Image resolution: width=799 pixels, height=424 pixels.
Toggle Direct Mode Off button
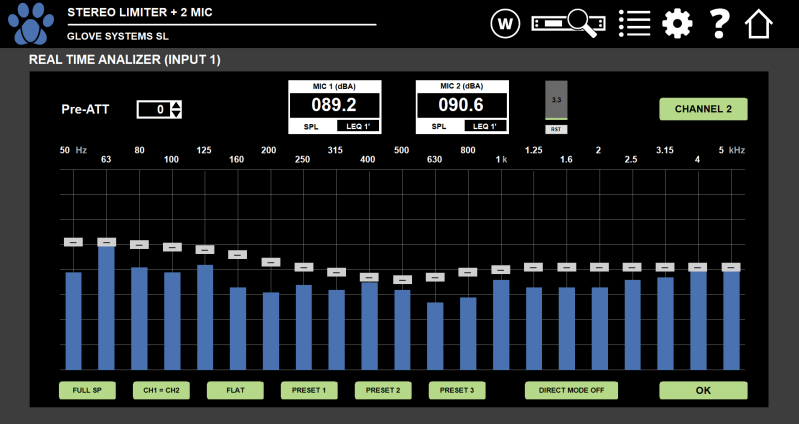click(571, 390)
